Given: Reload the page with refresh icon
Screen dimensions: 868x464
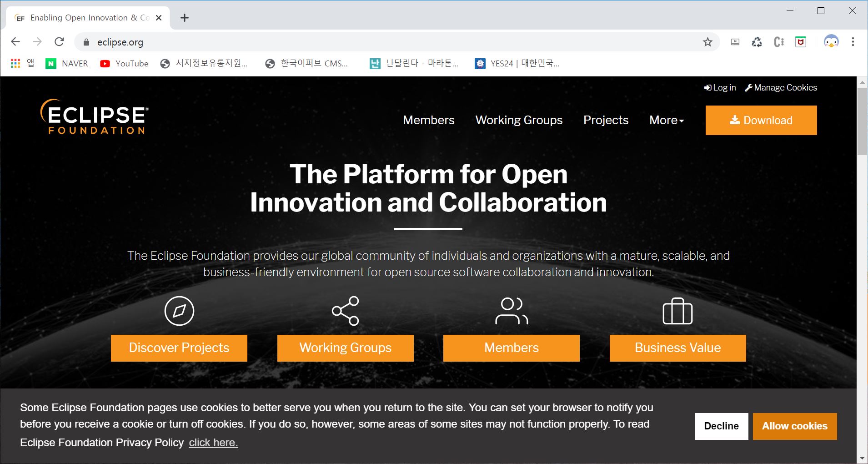Looking at the screenshot, I should tap(59, 42).
